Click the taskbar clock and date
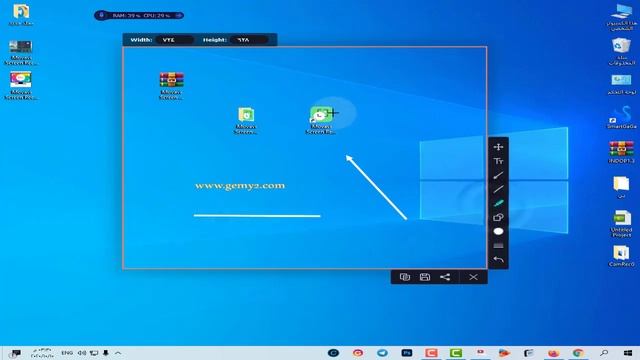The image size is (640, 360). tap(42, 353)
